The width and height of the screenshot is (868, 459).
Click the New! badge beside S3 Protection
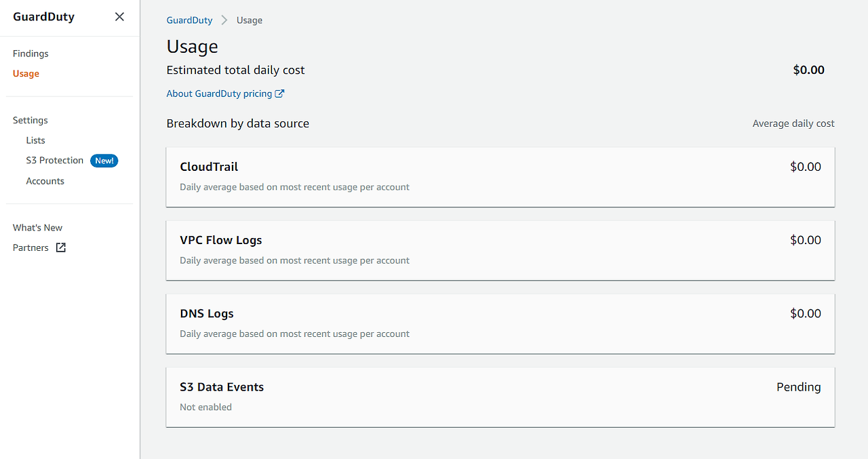pos(104,161)
